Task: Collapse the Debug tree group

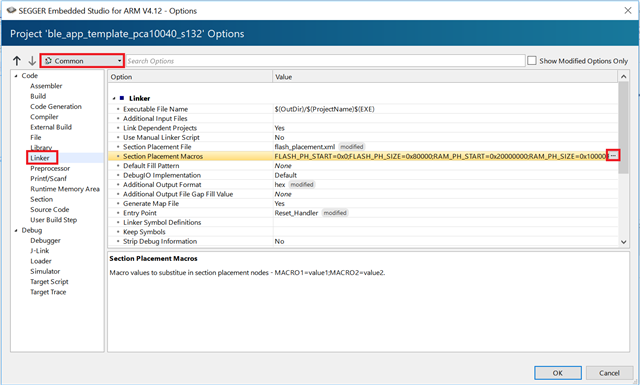Action: (16, 230)
